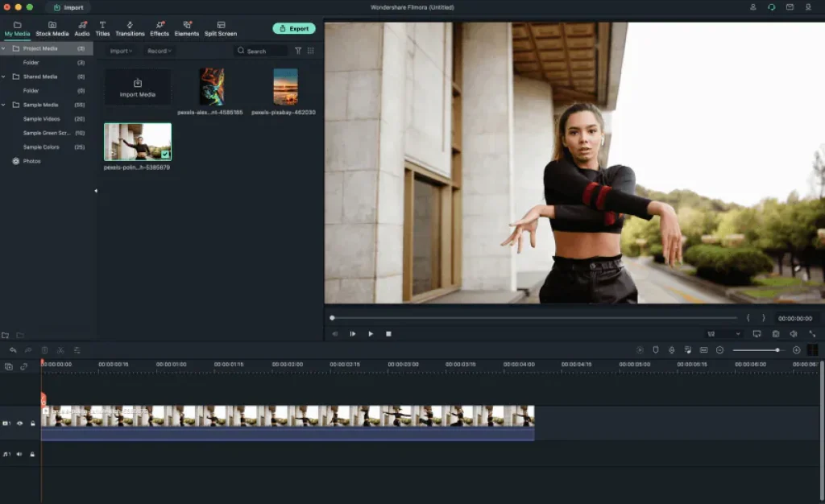The image size is (825, 504).
Task: Click the zoom out minus icon
Action: pyautogui.click(x=719, y=350)
